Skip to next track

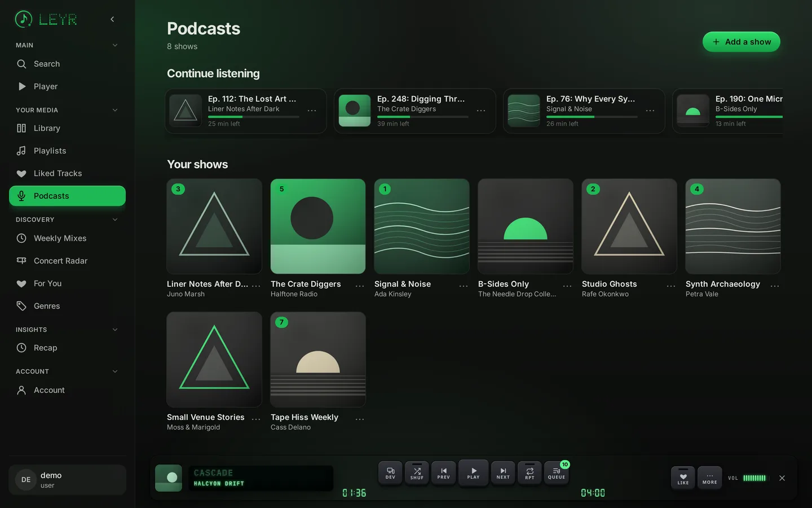(x=503, y=473)
